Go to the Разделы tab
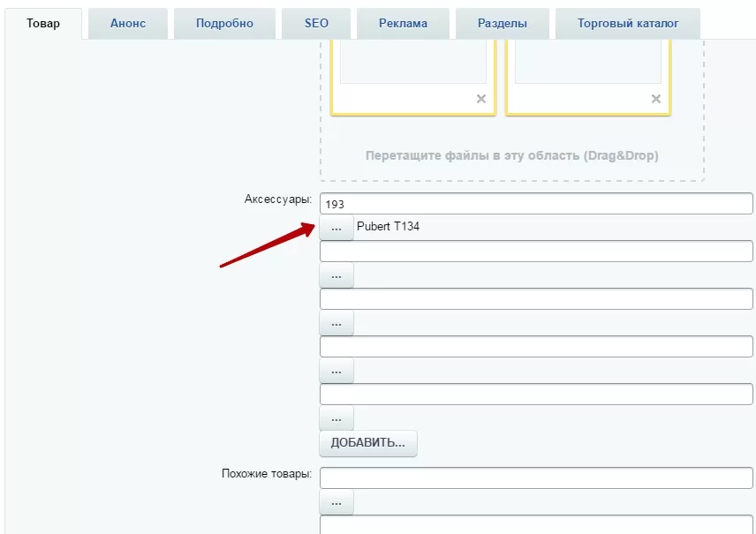 coord(503,23)
